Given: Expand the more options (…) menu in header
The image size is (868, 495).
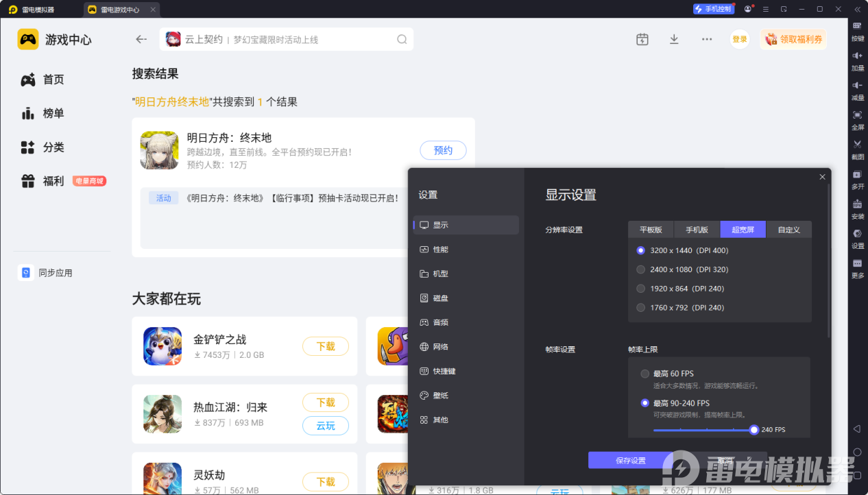Looking at the screenshot, I should click(x=707, y=39).
